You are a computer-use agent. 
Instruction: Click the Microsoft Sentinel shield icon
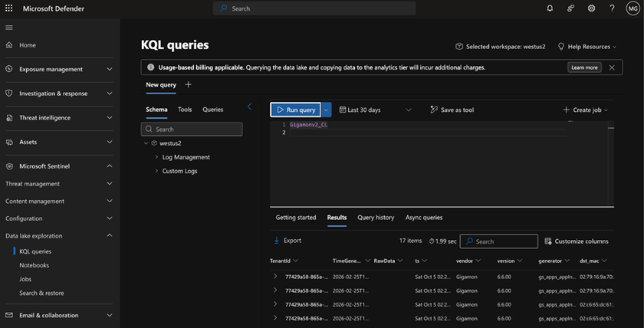tap(9, 166)
